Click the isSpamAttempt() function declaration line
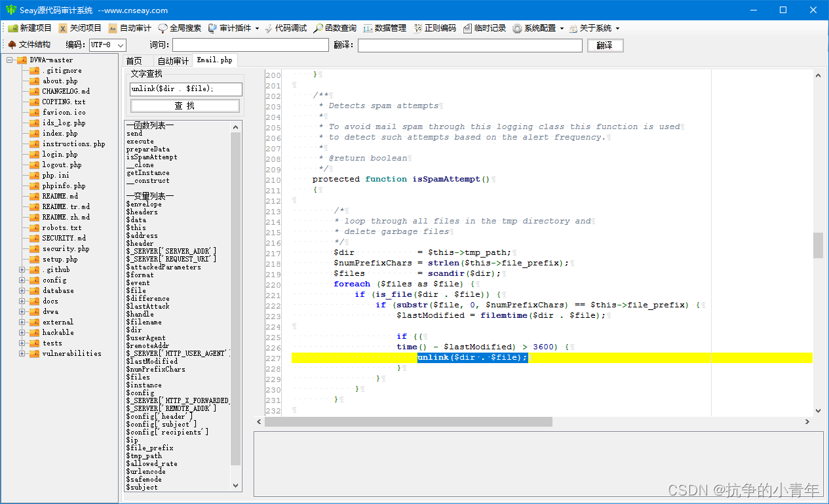The height and width of the screenshot is (504, 829). [x=401, y=179]
